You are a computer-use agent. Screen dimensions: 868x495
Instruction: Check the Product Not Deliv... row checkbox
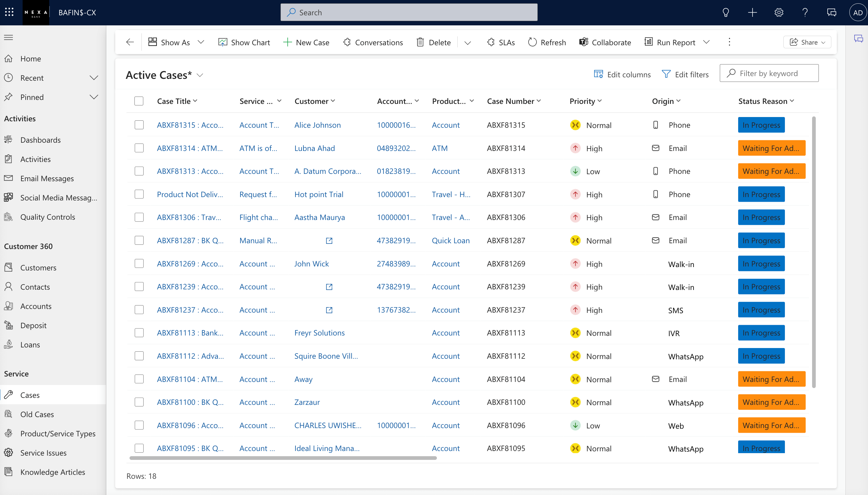click(139, 194)
